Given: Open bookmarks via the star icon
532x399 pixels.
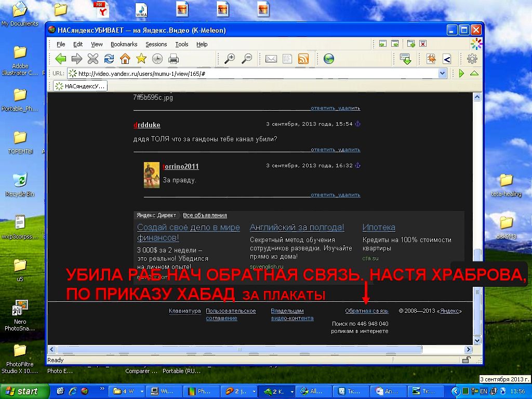Looking at the screenshot, I should (141, 59).
